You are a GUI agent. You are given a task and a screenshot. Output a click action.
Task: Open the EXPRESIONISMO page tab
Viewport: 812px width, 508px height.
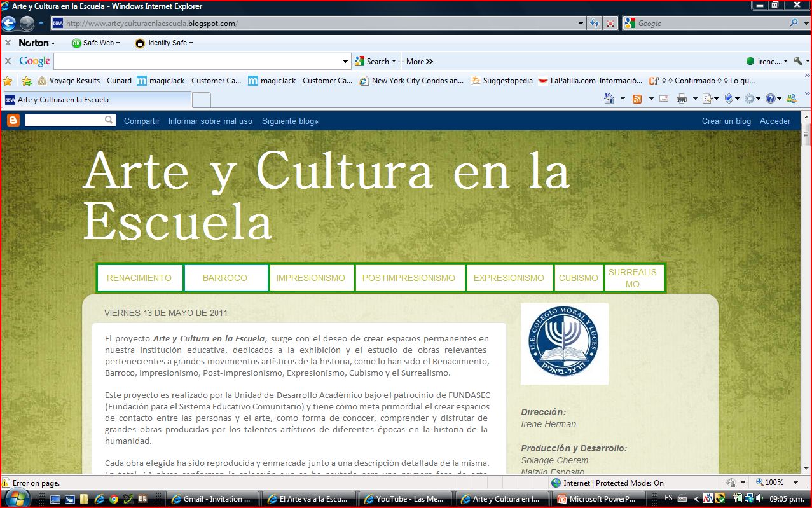pyautogui.click(x=509, y=278)
